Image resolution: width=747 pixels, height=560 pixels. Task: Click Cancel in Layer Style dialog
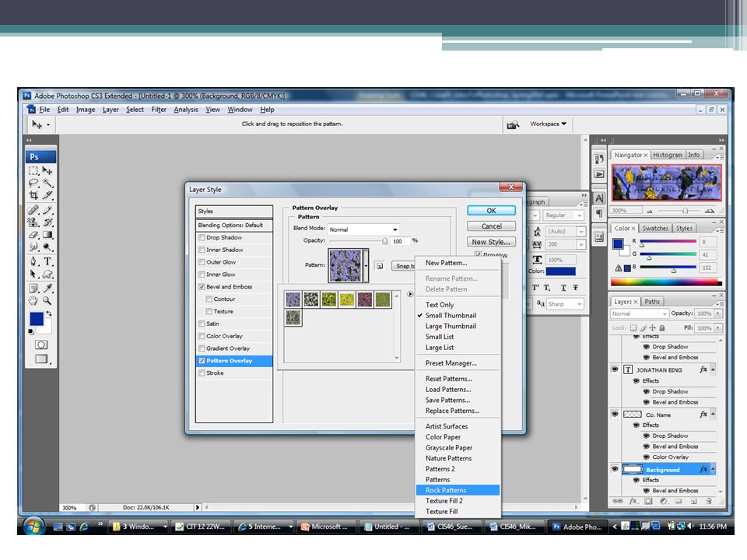pyautogui.click(x=491, y=226)
